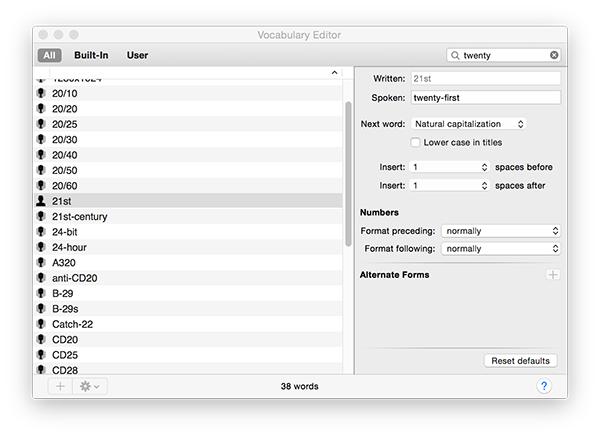
Task: Switch to the All tab
Action: point(49,55)
